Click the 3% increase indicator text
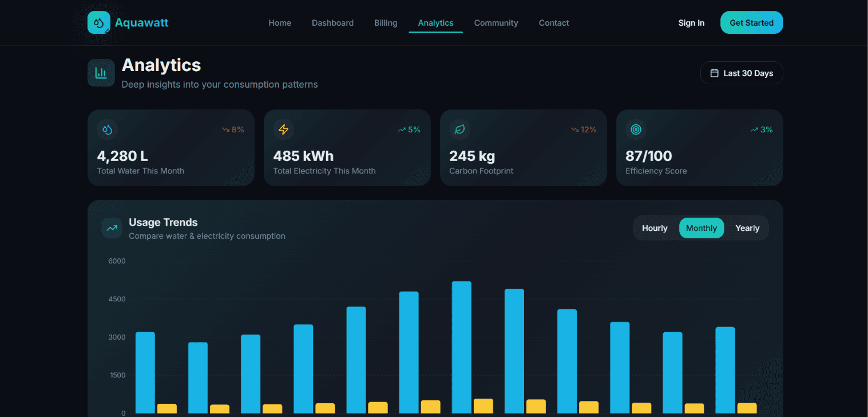The height and width of the screenshot is (417, 868). 767,130
